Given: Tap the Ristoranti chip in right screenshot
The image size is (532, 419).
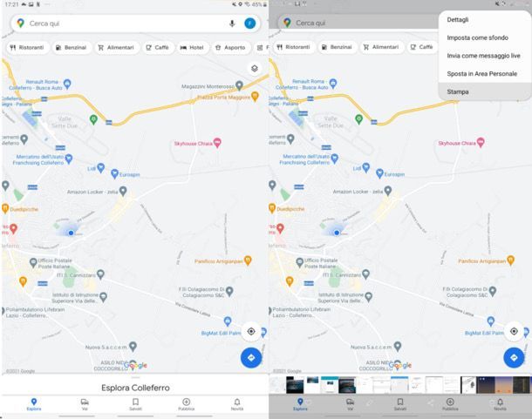Looking at the screenshot, I should pos(294,47).
